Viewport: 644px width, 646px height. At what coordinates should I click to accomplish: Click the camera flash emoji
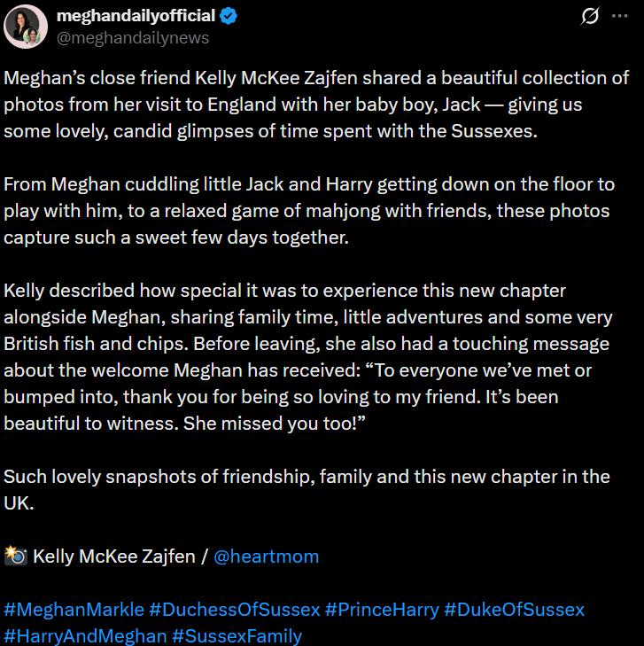tap(16, 556)
